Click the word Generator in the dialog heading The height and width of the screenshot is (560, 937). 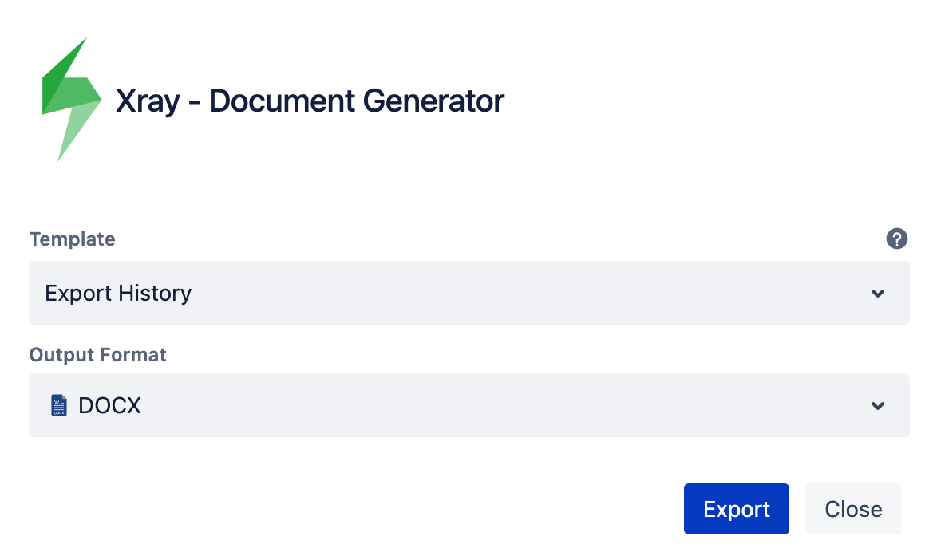433,101
